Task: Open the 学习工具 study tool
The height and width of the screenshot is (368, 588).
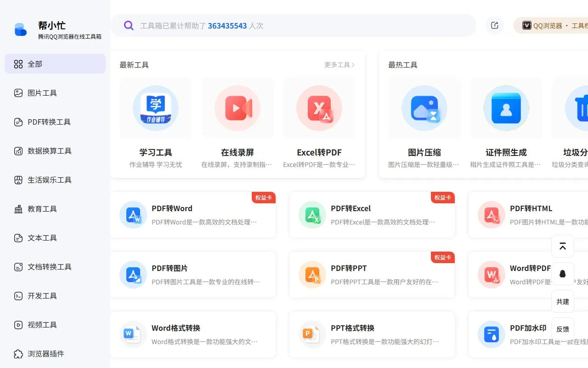Action: tap(155, 108)
